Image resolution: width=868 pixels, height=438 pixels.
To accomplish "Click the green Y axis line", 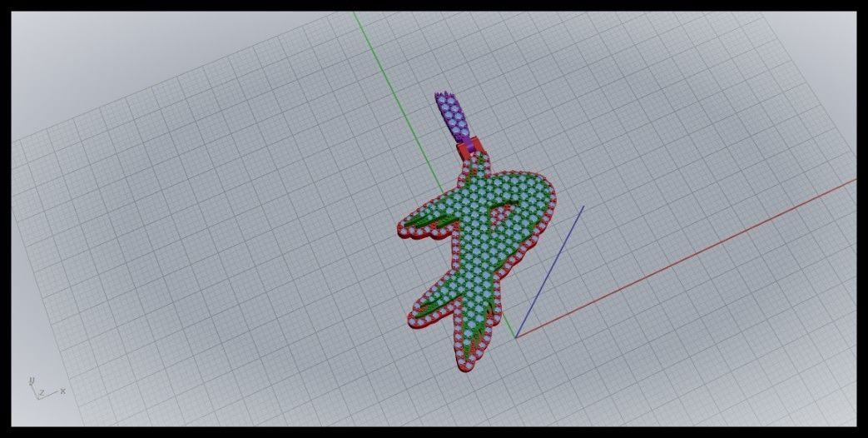I will [398, 103].
